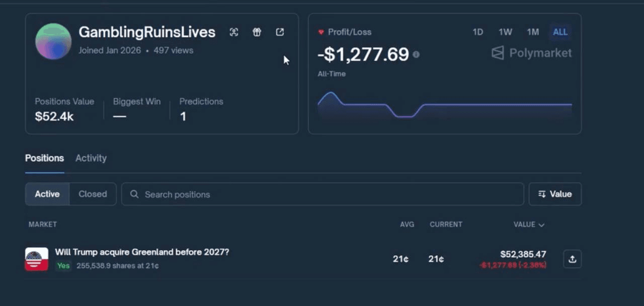The height and width of the screenshot is (306, 644).
Task: Select the Active positions filter
Action: (47, 194)
